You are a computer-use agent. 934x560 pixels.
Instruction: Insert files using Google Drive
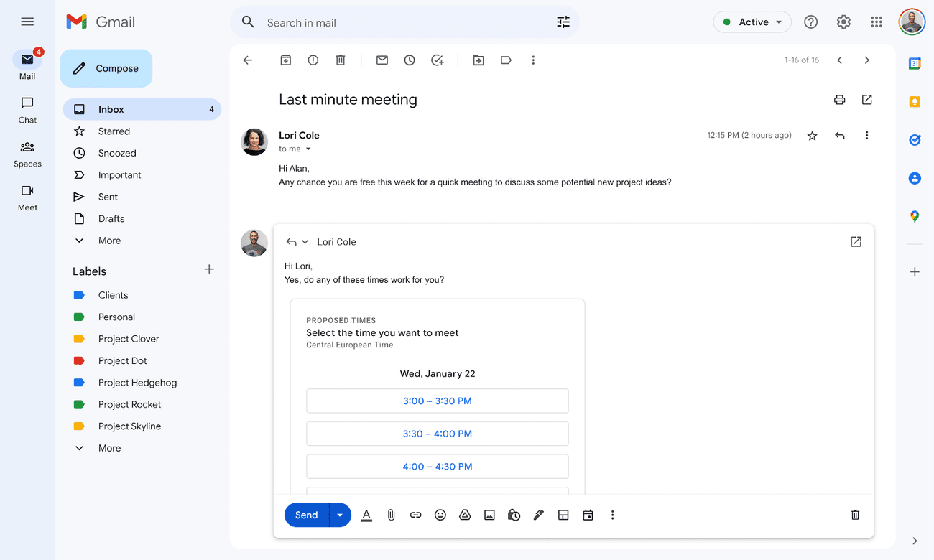[x=465, y=515]
